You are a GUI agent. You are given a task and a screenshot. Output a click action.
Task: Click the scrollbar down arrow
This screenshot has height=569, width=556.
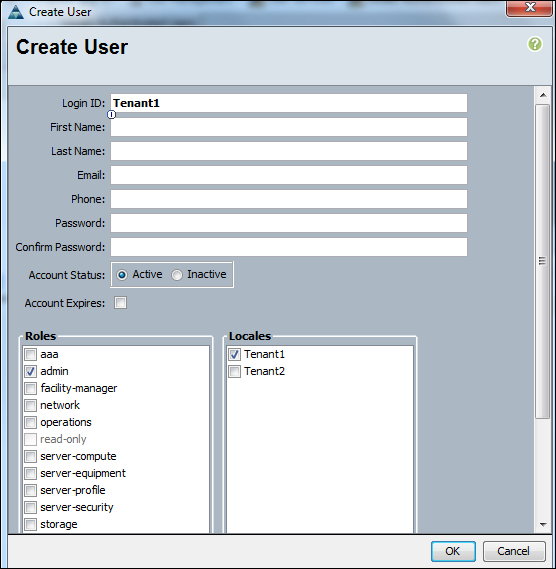pos(543,524)
